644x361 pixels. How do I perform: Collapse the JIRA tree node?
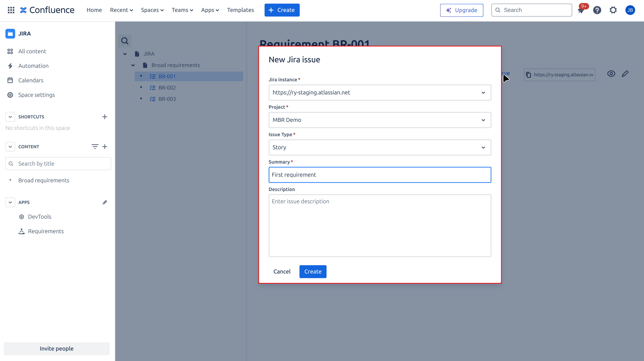click(125, 54)
